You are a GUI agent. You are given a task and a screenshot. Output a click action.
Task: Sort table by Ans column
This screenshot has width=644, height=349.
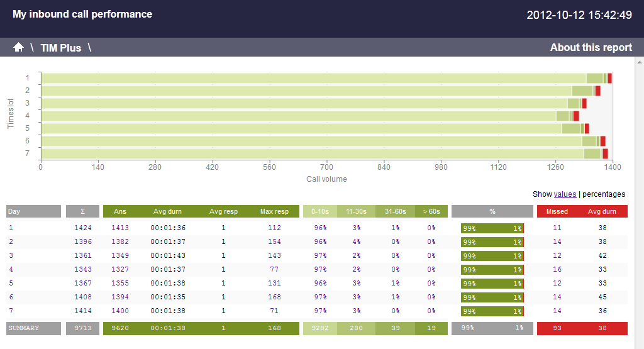click(119, 211)
